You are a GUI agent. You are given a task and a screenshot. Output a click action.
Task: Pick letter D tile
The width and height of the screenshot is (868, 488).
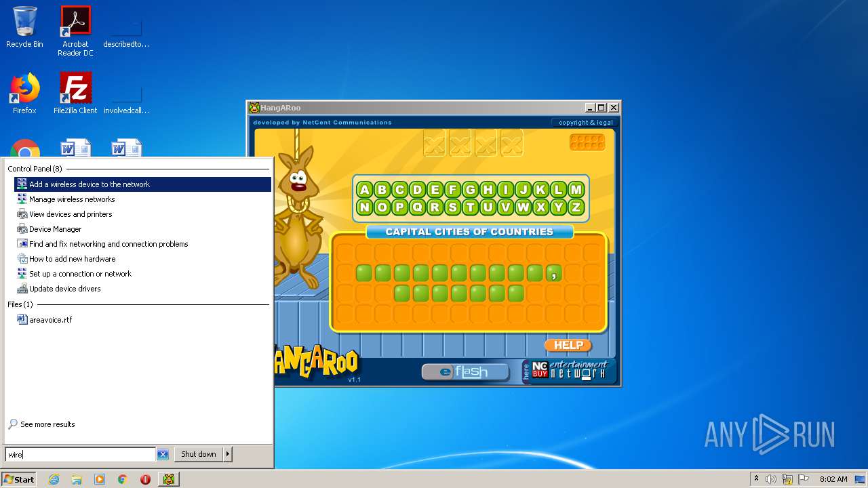(x=418, y=190)
